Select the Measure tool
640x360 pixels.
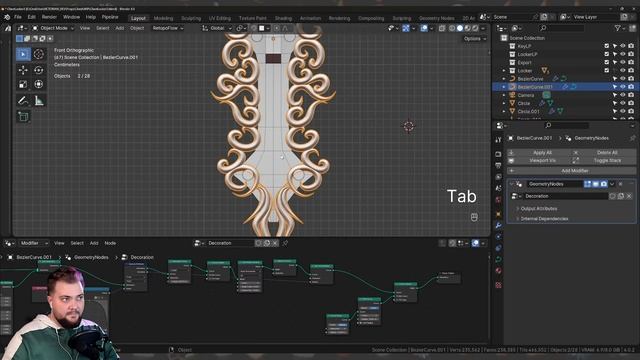point(39,100)
